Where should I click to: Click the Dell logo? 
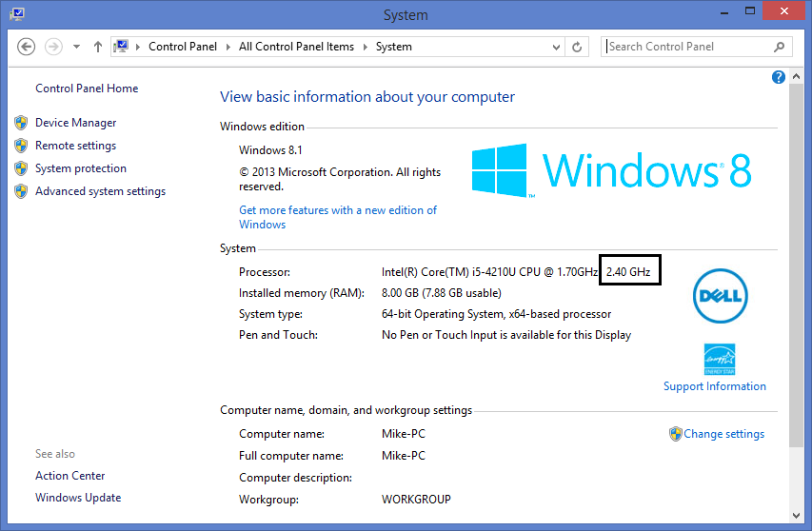coord(720,296)
